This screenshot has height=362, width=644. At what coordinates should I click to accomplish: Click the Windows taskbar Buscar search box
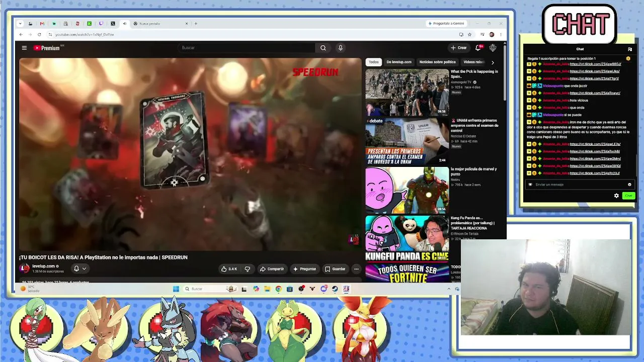(x=209, y=289)
